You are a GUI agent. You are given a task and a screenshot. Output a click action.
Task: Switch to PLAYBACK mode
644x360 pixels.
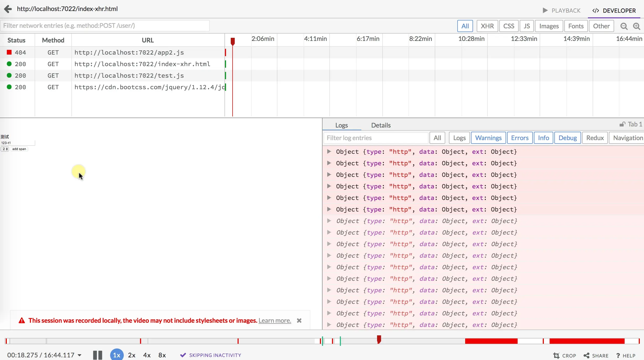tap(561, 10)
